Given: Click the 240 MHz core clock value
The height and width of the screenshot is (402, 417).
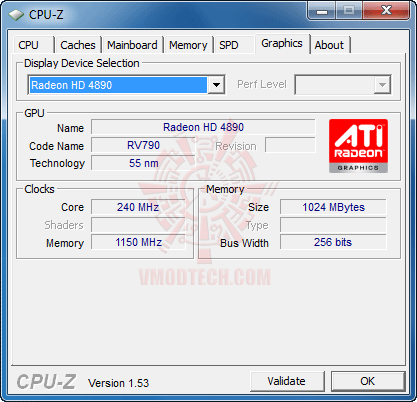Looking at the screenshot, I should (x=138, y=207).
